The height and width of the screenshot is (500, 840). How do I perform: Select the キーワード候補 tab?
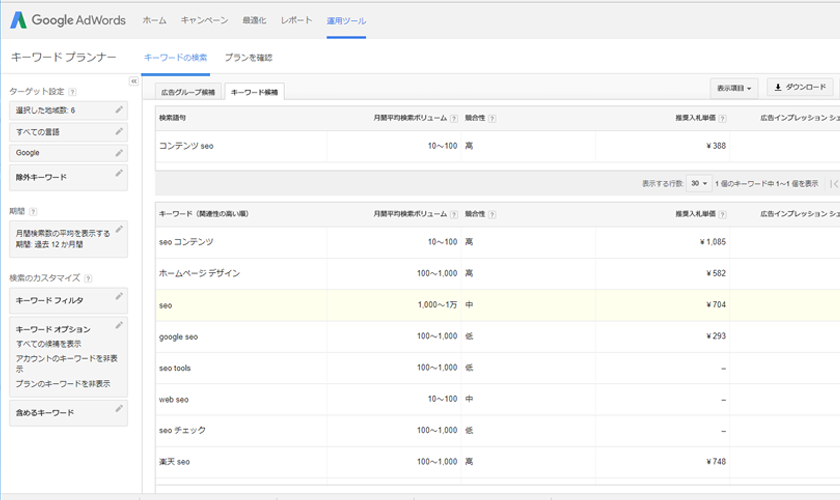254,92
